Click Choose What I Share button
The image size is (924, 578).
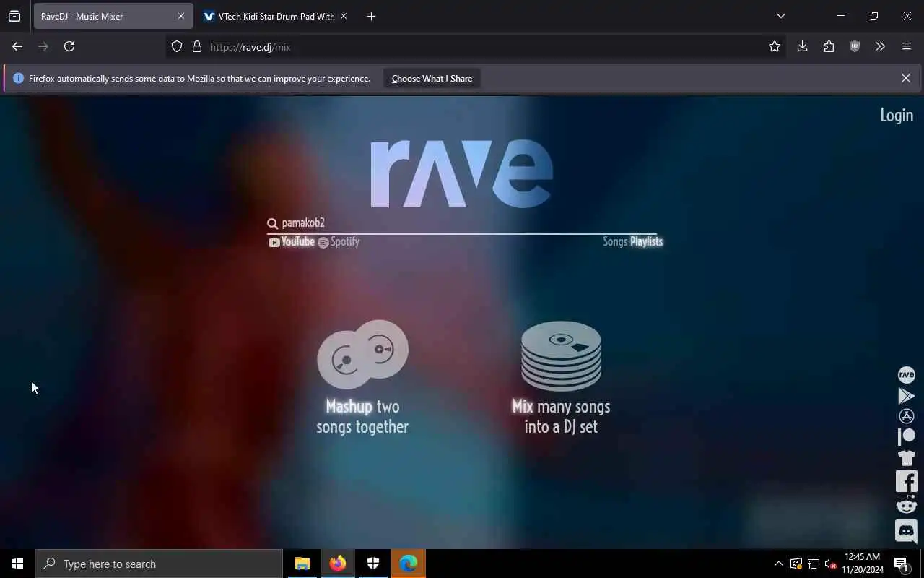coord(432,79)
